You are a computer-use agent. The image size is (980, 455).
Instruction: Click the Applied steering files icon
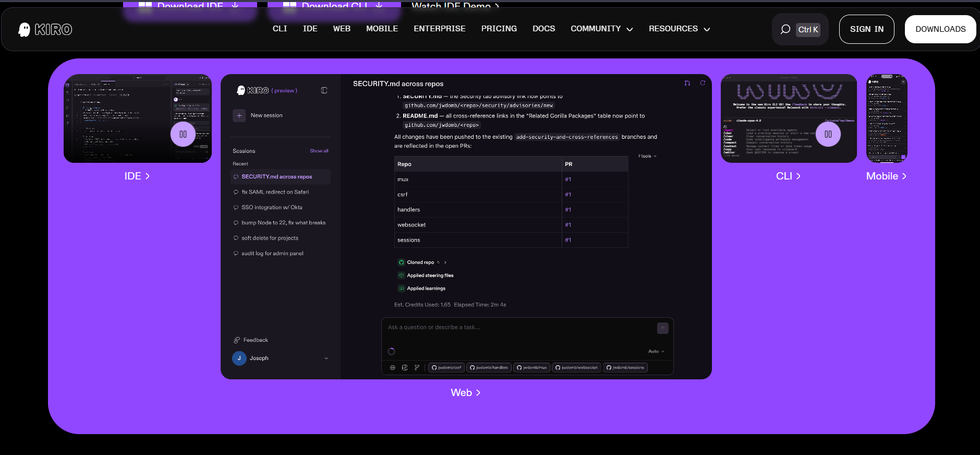pyautogui.click(x=401, y=276)
